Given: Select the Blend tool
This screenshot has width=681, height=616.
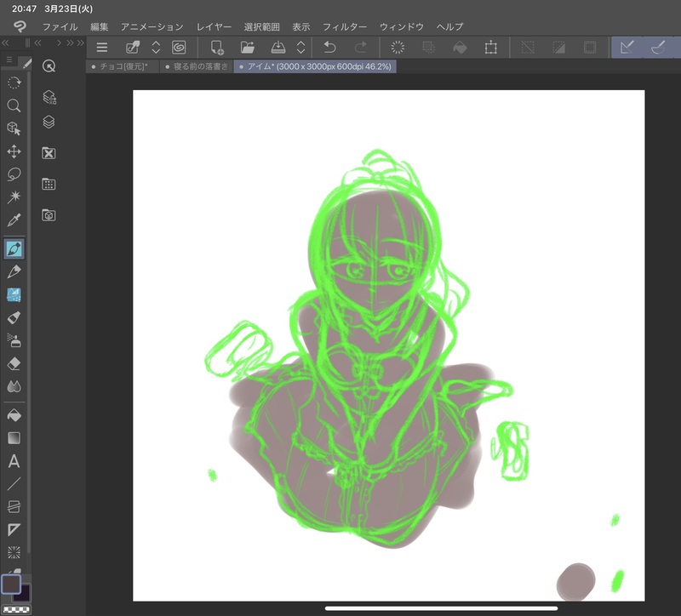Looking at the screenshot, I should (14, 386).
